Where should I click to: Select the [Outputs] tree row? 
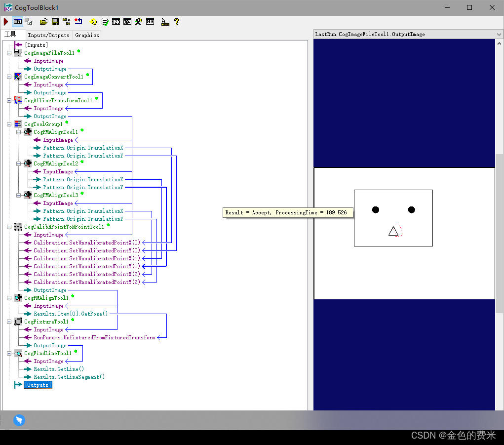coord(38,385)
